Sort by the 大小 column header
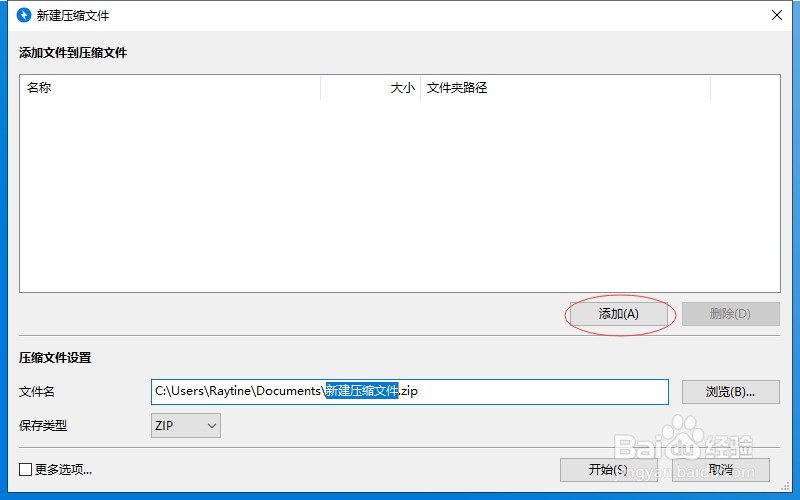Screen dimensions: 800x500 coord(370,88)
